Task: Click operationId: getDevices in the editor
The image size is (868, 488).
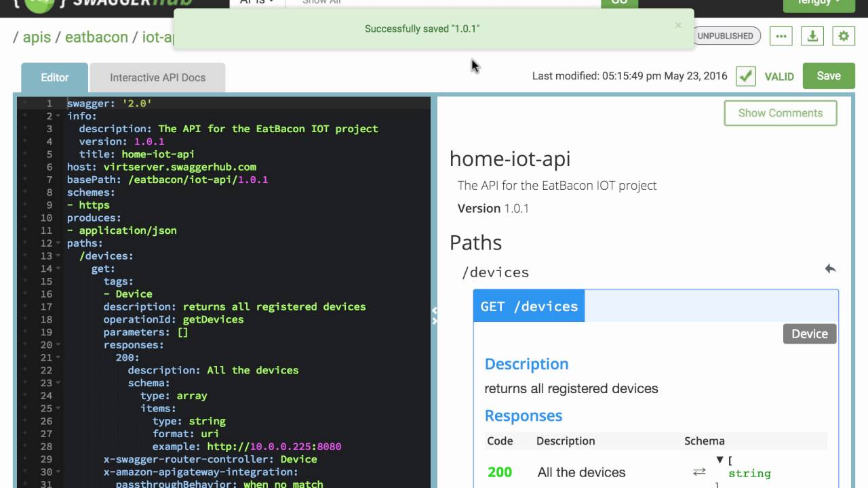Action: click(173, 319)
